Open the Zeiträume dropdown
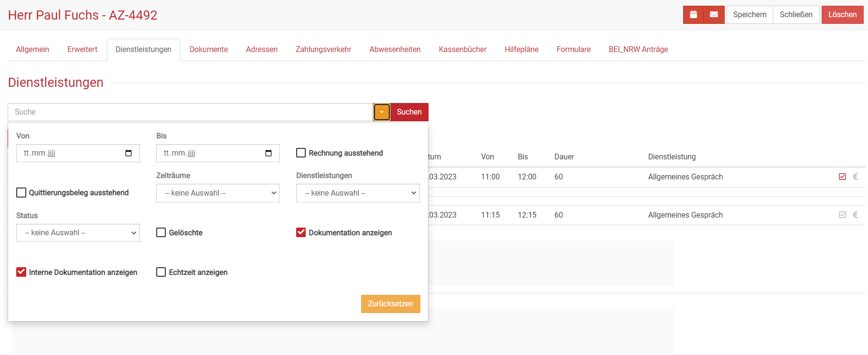Screen dimensions: 868x355 tap(218, 193)
